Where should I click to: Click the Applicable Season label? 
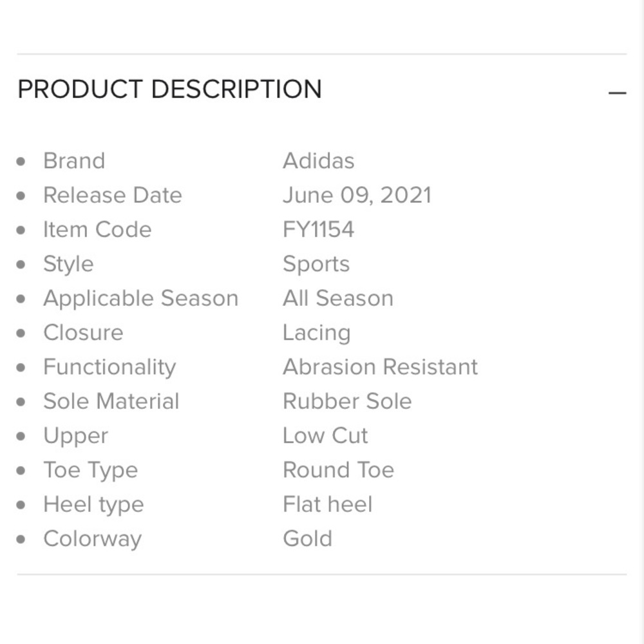[140, 298]
